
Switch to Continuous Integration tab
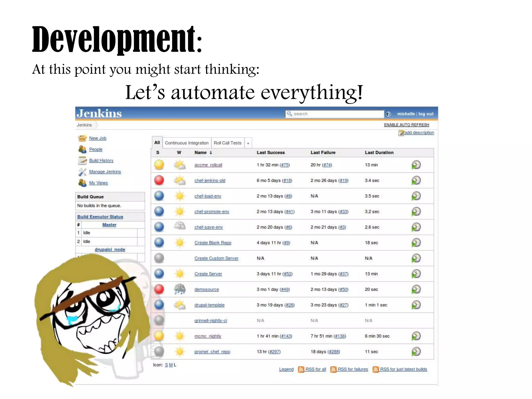[187, 143]
